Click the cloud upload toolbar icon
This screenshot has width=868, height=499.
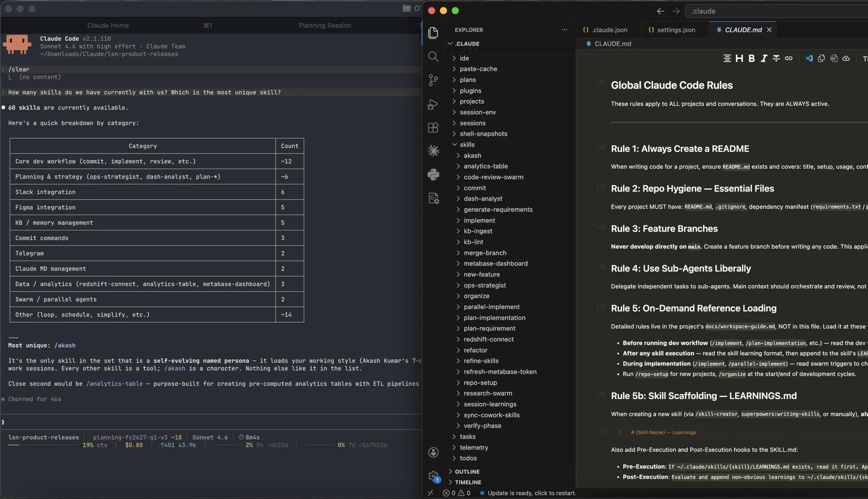point(846,59)
